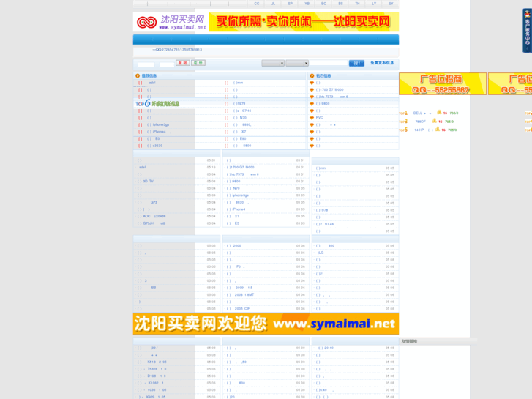Screen dimensions: 532x399
Task: Select the BC city tab
Action: click(323, 4)
